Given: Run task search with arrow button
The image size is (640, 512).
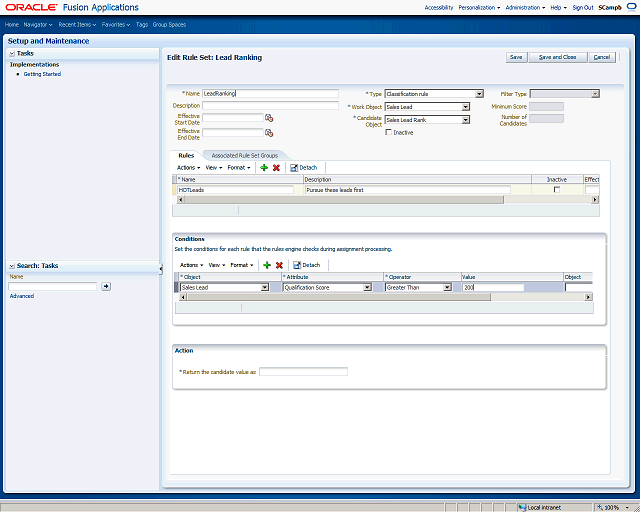Looking at the screenshot, I should pyautogui.click(x=106, y=287).
